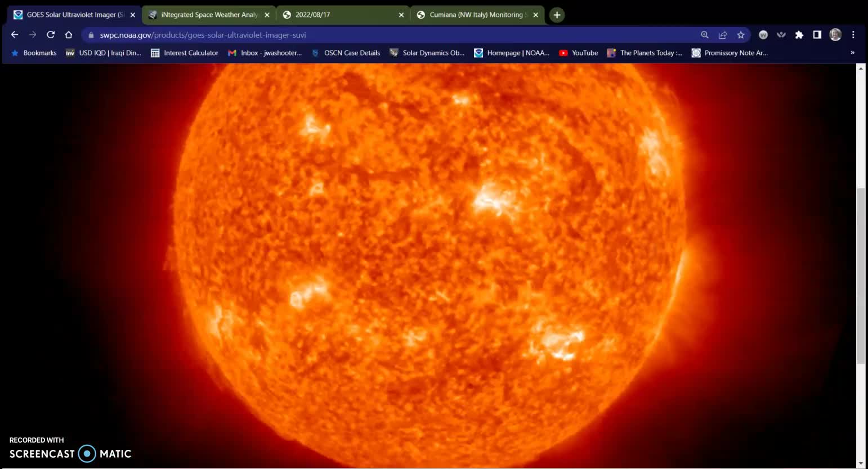Screen dimensions: 868x469
Task: Open the extensions puzzle-piece menu
Action: tap(799, 35)
